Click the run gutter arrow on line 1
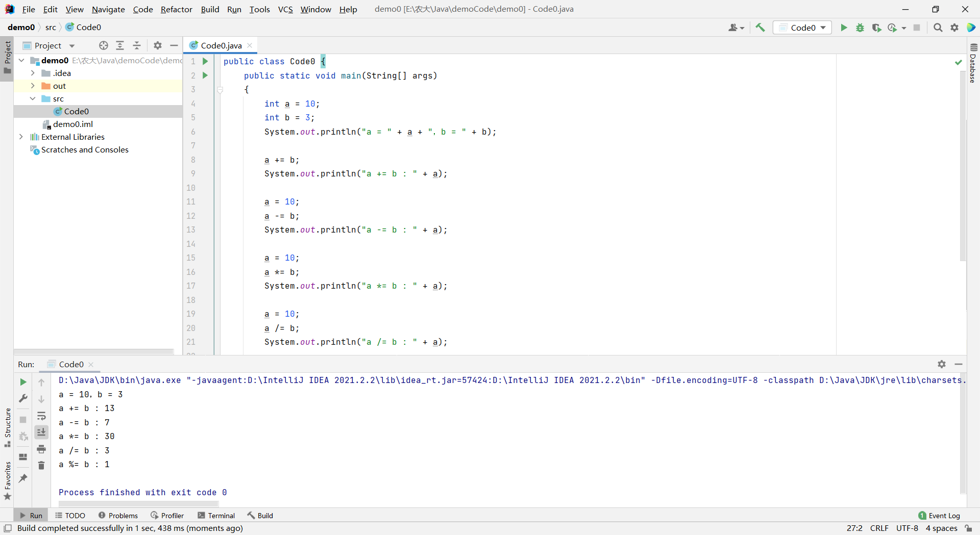Screen dimensions: 980x535 click(205, 61)
